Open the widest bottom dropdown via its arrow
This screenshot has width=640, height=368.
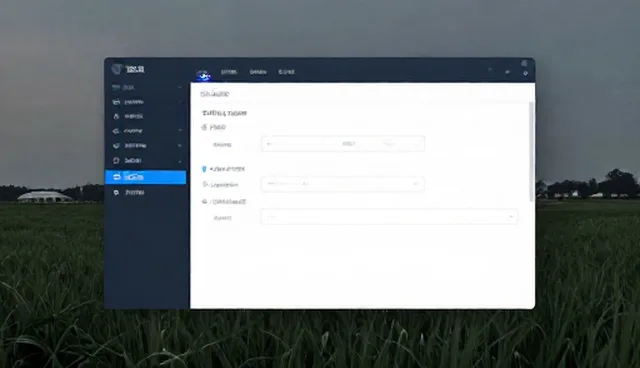click(511, 217)
